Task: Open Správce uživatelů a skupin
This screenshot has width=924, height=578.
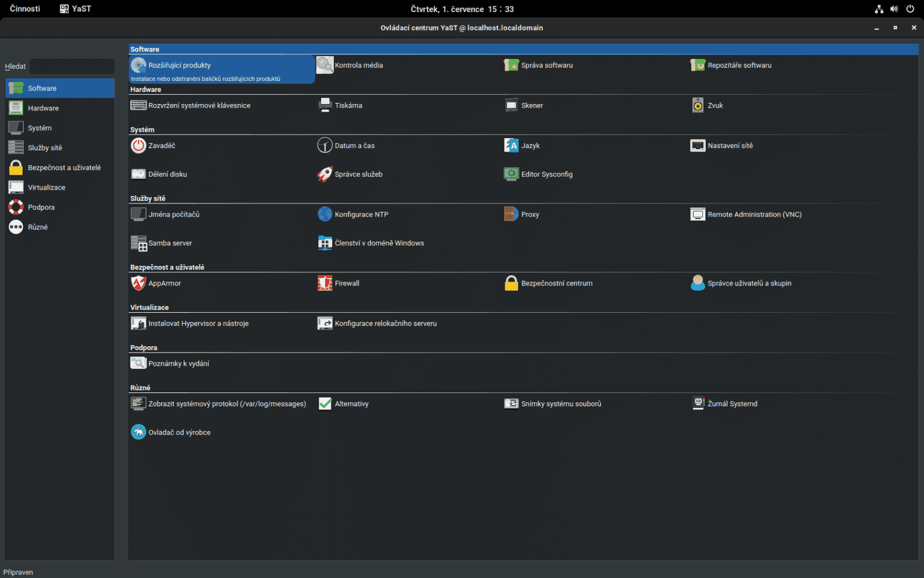Action: pyautogui.click(x=749, y=283)
